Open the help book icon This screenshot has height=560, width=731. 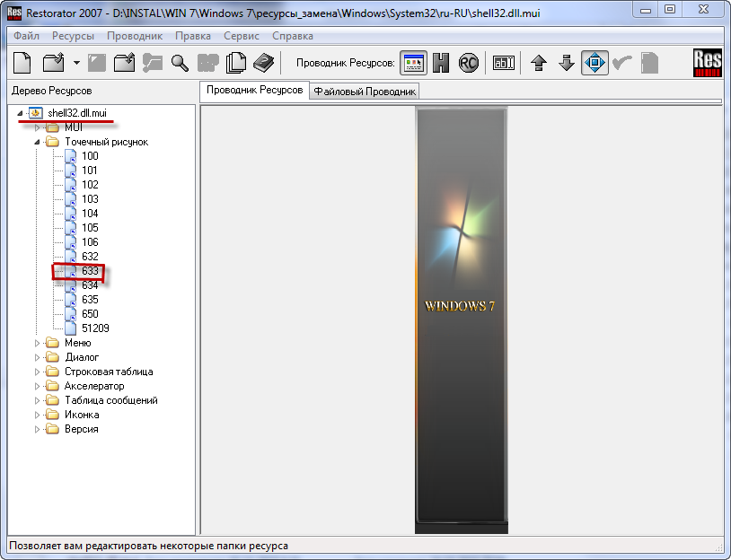(x=264, y=63)
